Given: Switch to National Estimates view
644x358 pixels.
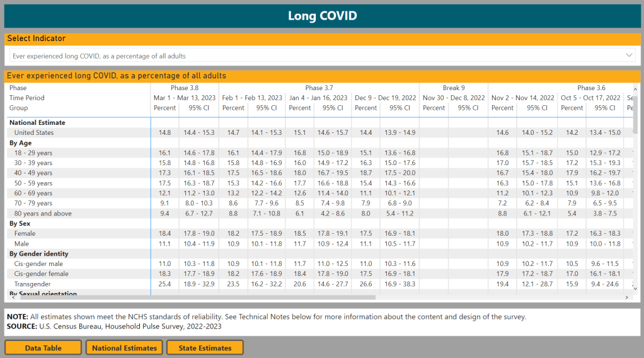Looking at the screenshot, I should [x=124, y=348].
